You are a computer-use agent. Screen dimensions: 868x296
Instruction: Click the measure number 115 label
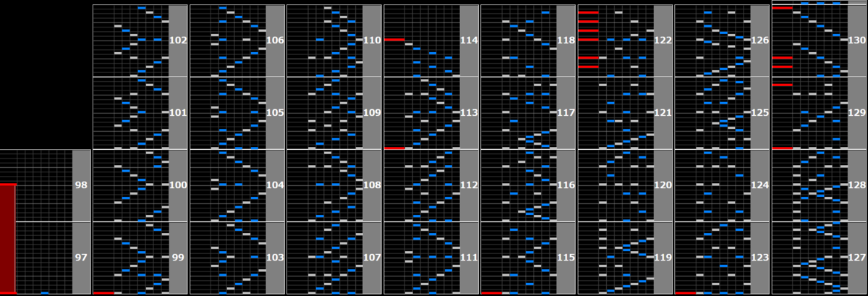(x=566, y=258)
